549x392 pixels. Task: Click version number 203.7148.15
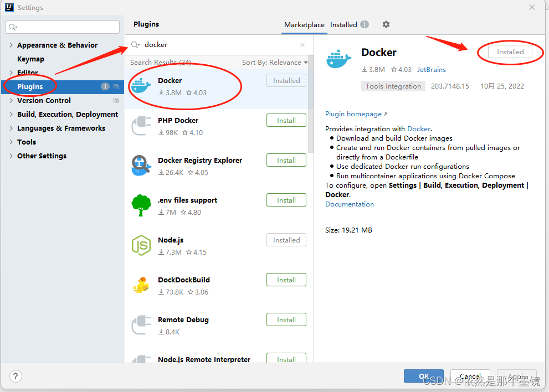click(x=450, y=86)
